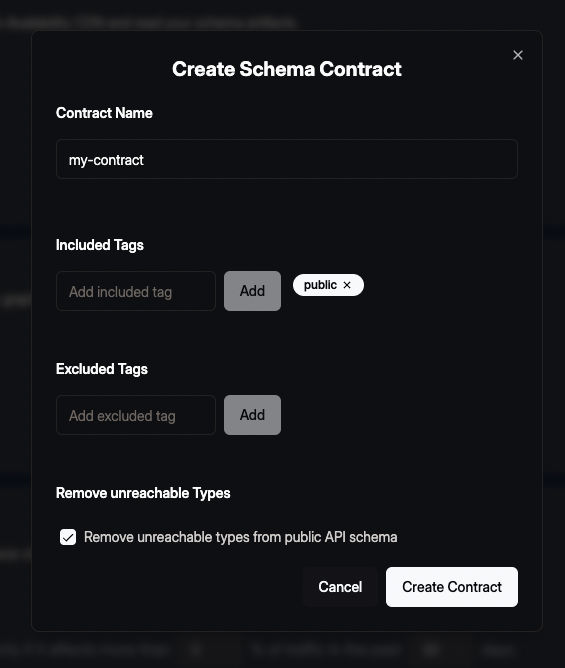Select the public tag chip label
Screen dimensions: 565x668
(320, 285)
